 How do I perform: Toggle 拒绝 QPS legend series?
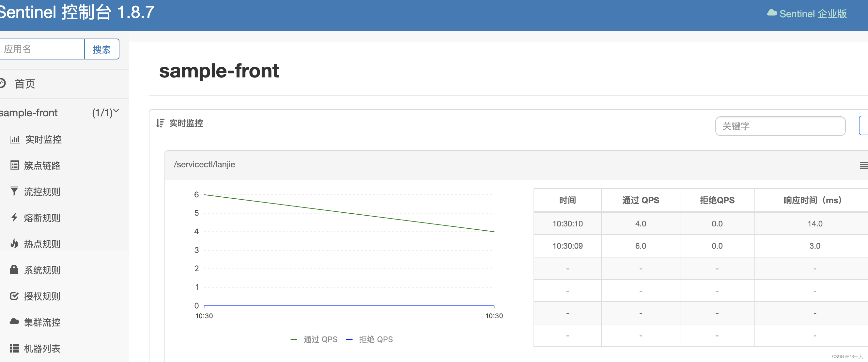(x=370, y=339)
